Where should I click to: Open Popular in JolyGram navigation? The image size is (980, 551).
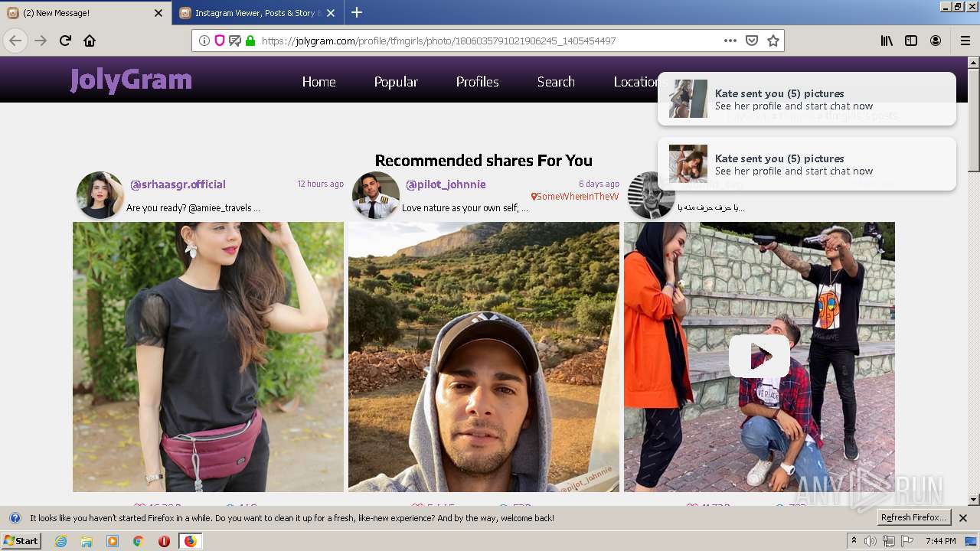[x=396, y=82]
